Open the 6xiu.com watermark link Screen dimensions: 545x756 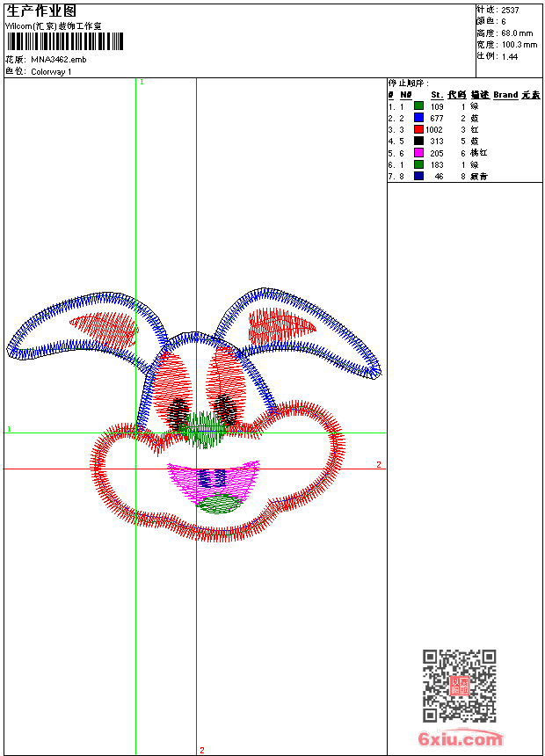tap(460, 739)
